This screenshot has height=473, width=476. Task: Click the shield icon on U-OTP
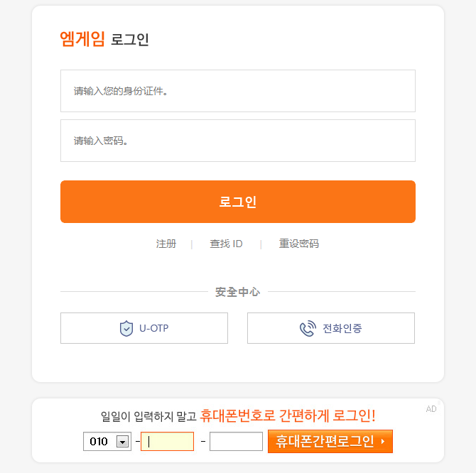coord(126,328)
